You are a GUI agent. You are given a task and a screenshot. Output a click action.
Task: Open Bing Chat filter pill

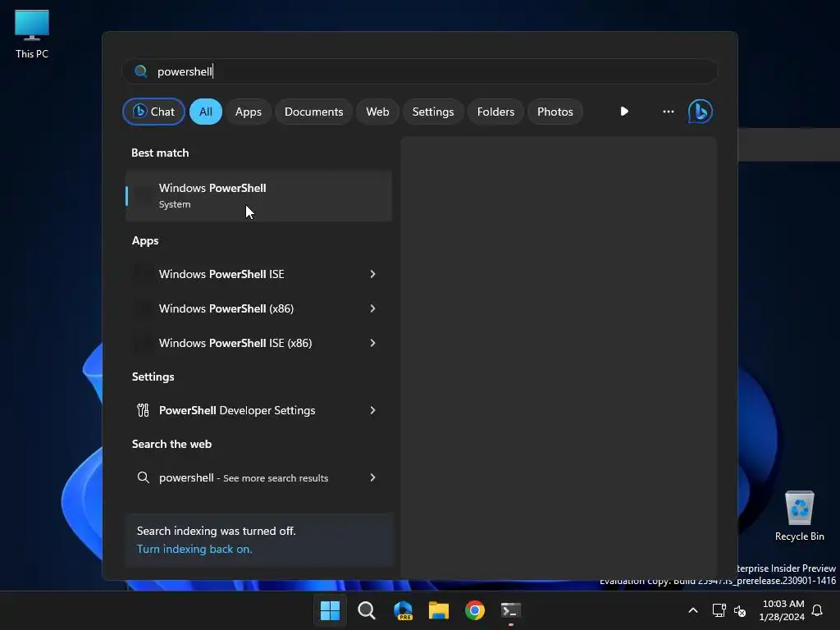(x=153, y=112)
